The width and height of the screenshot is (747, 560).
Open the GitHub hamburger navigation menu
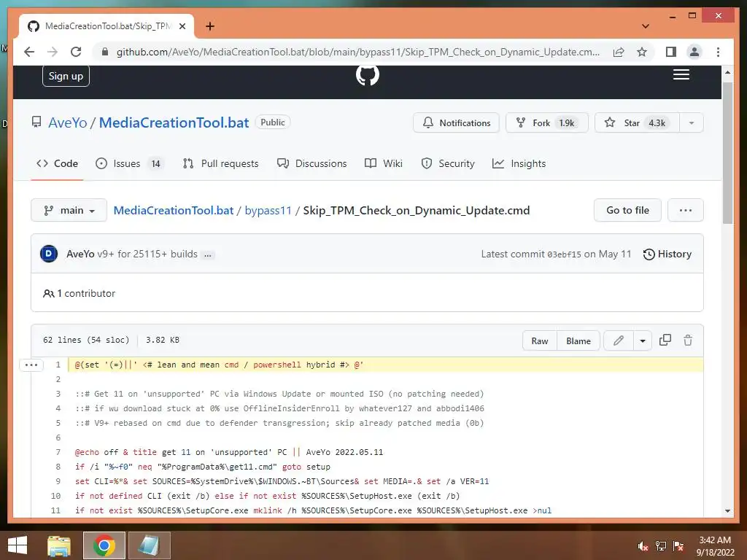[681, 75]
